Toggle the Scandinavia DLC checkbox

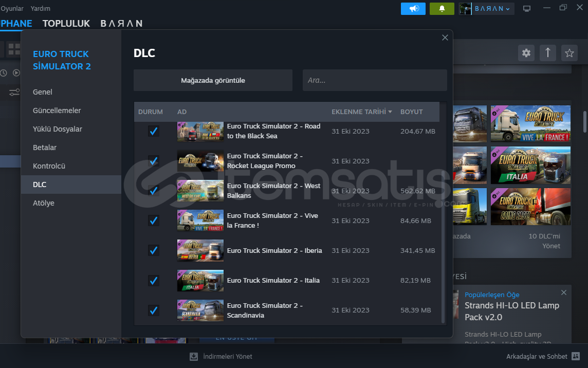153,310
